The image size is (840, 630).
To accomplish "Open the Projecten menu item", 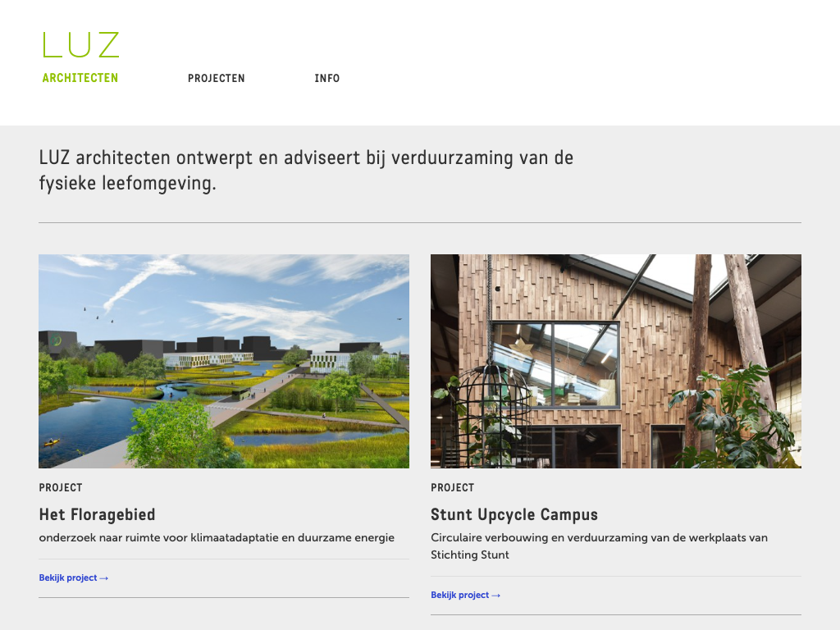I will pyautogui.click(x=217, y=78).
